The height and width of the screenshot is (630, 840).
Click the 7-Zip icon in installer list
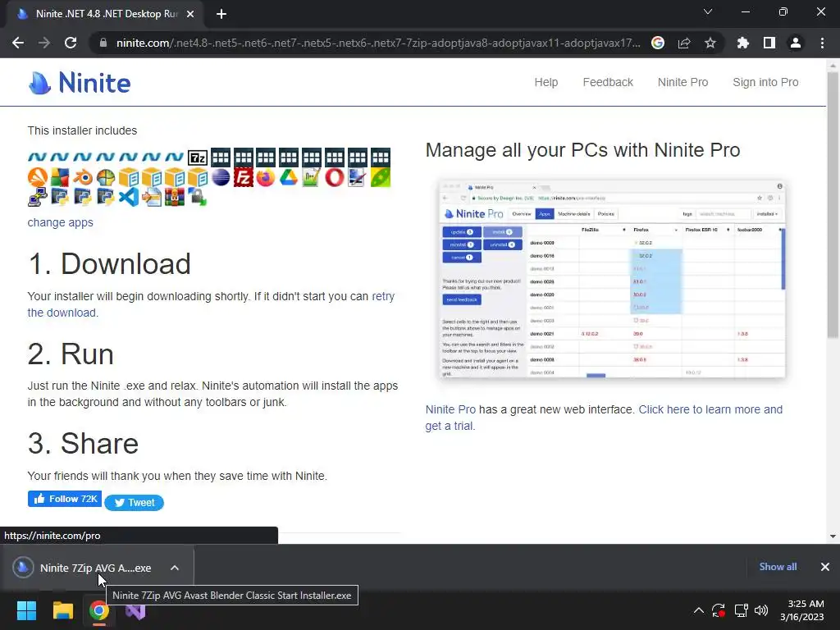(x=198, y=157)
